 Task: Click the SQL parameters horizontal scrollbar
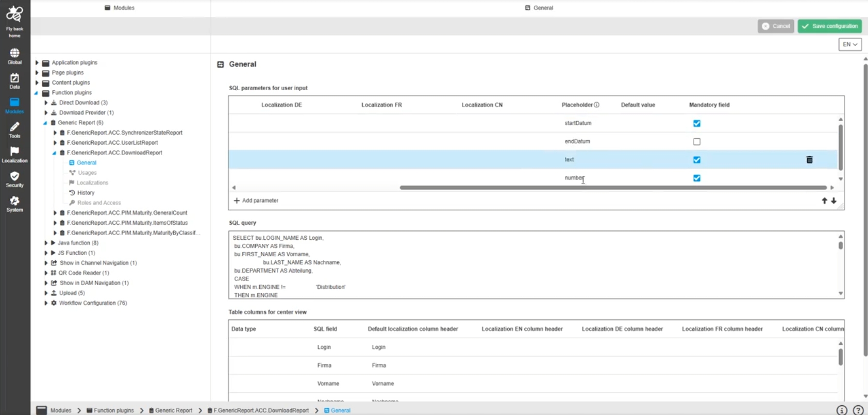(613, 188)
